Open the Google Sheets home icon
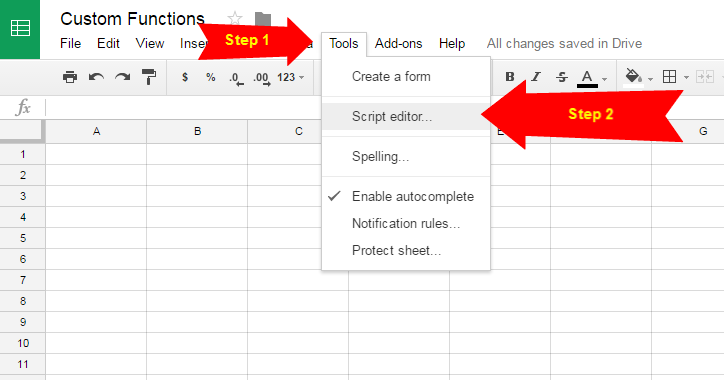The height and width of the screenshot is (380, 724). click(20, 29)
